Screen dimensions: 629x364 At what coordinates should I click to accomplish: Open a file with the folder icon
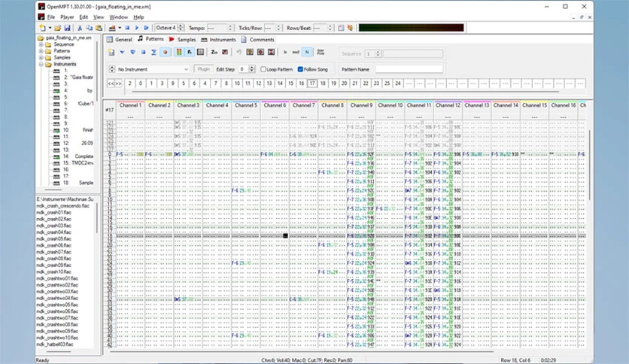pyautogui.click(x=58, y=28)
